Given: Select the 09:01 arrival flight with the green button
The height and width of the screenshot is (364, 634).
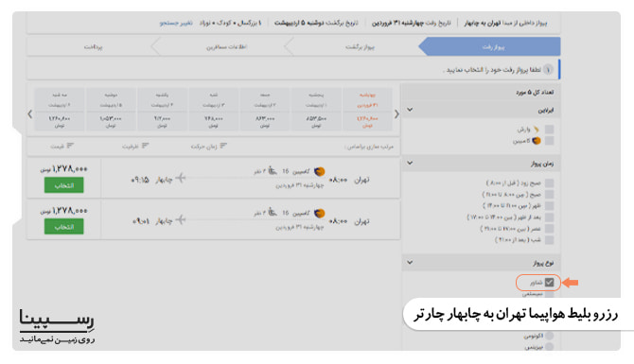Looking at the screenshot, I should click(64, 227).
